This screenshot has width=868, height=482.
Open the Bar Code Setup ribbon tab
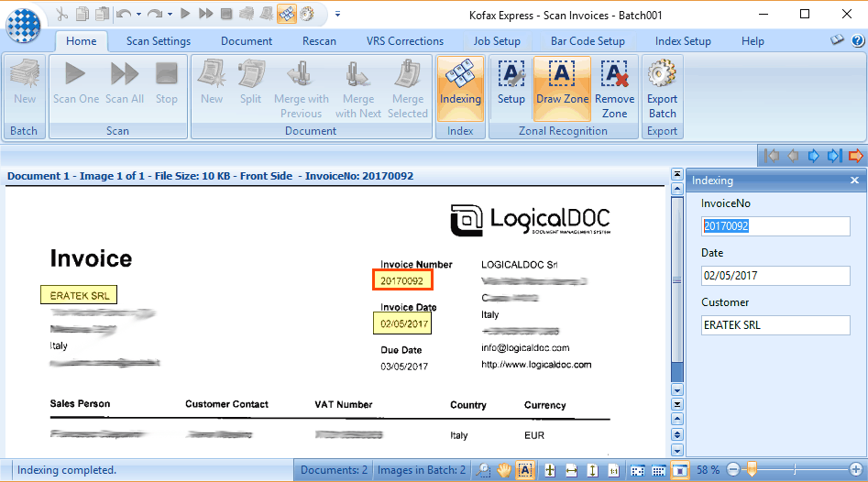pyautogui.click(x=588, y=41)
